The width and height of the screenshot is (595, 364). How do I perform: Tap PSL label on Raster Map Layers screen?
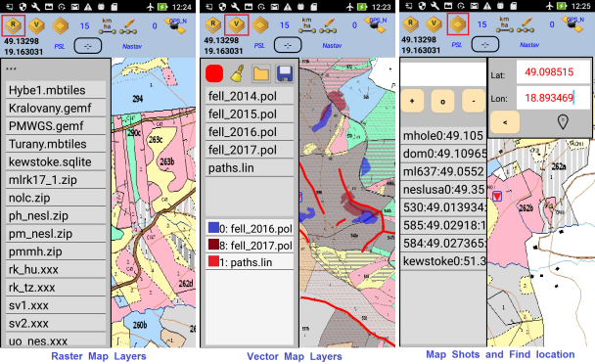(59, 46)
